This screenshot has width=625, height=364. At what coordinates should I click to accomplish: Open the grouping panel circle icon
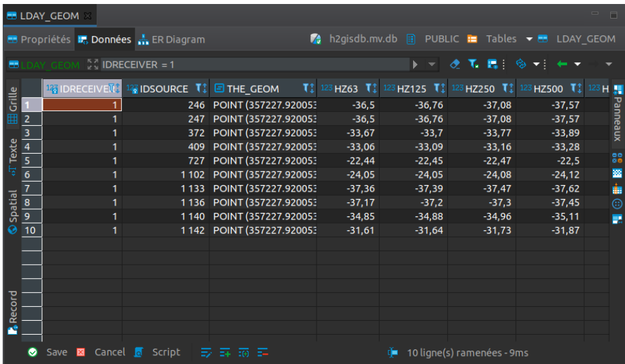click(x=617, y=204)
